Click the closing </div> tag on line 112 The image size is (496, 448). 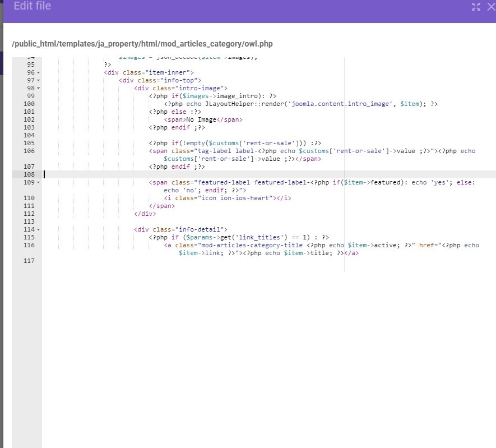[145, 214]
